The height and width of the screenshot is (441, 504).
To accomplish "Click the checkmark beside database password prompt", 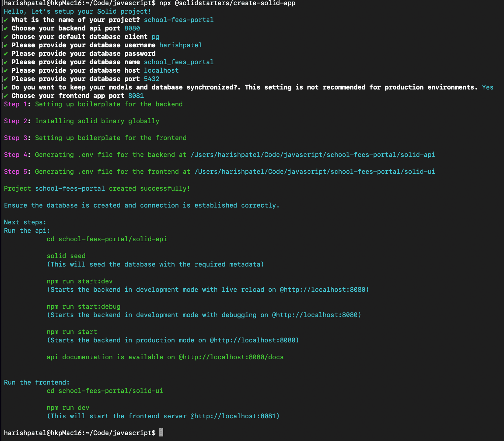I will (x=6, y=54).
